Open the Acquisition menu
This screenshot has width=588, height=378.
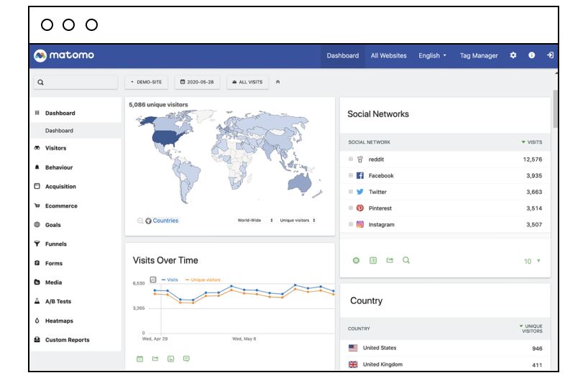60,186
